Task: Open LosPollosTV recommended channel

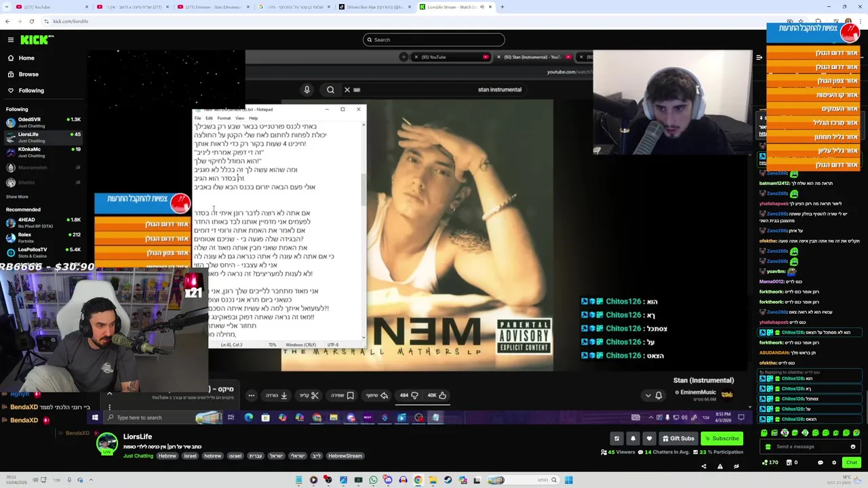Action: (x=43, y=252)
